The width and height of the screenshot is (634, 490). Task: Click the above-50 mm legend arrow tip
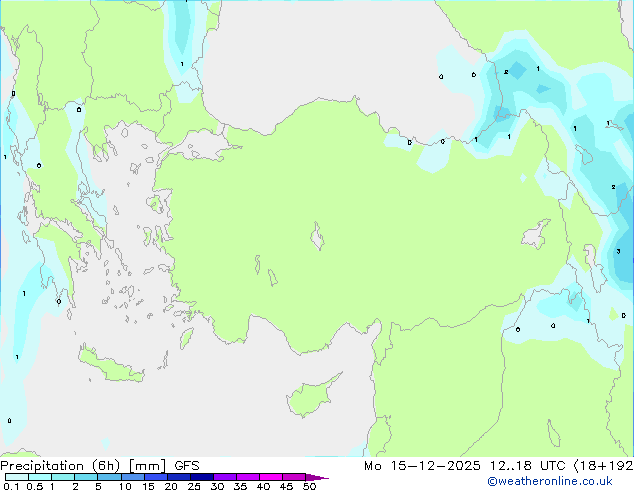point(317,477)
